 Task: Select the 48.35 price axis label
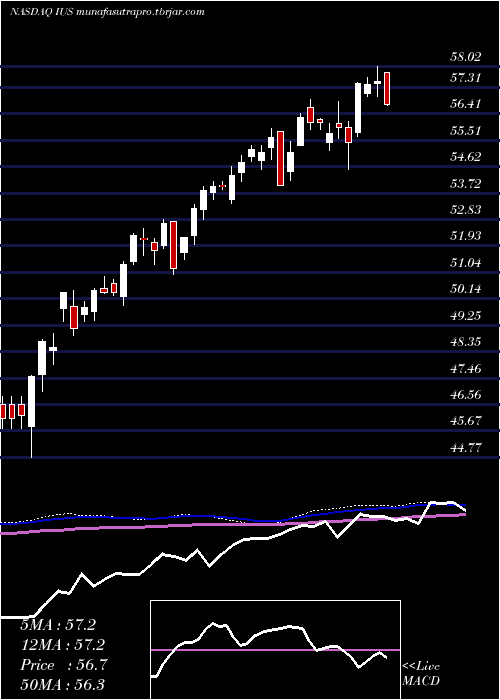(x=466, y=342)
